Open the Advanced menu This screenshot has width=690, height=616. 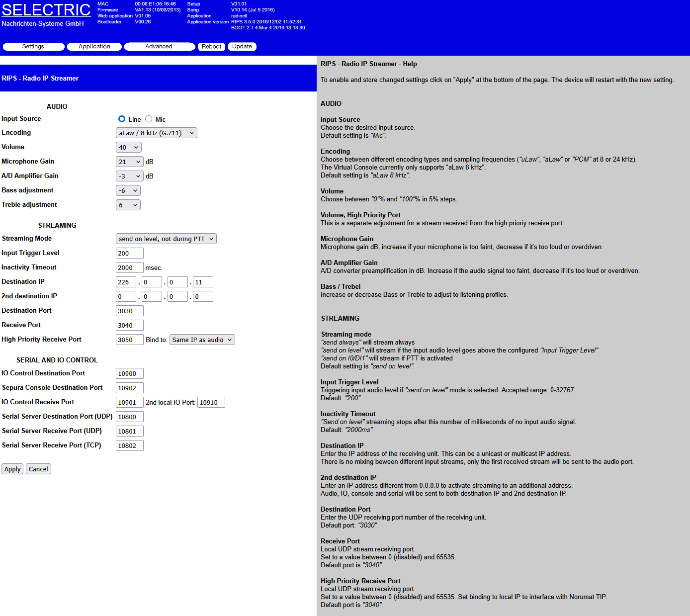(159, 47)
